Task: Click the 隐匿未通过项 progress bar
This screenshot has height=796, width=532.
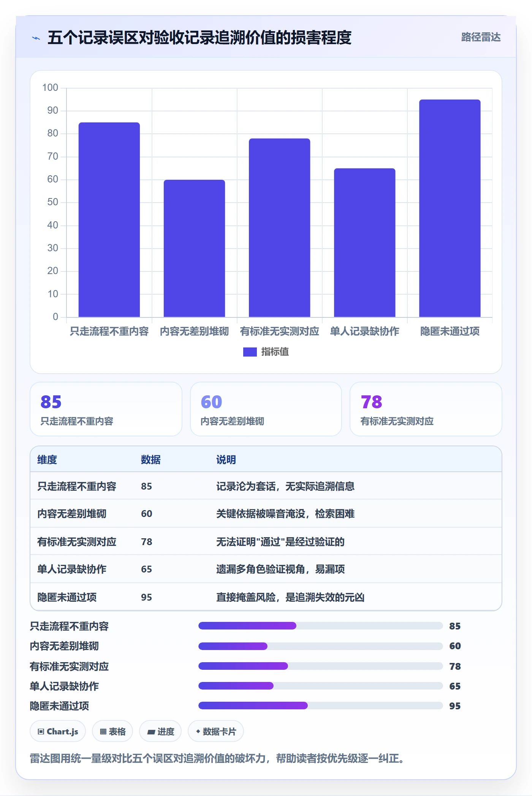Action: (321, 706)
